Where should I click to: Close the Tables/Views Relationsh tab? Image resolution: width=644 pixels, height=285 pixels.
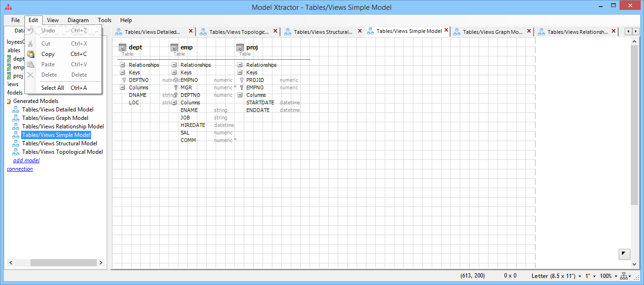[613, 32]
